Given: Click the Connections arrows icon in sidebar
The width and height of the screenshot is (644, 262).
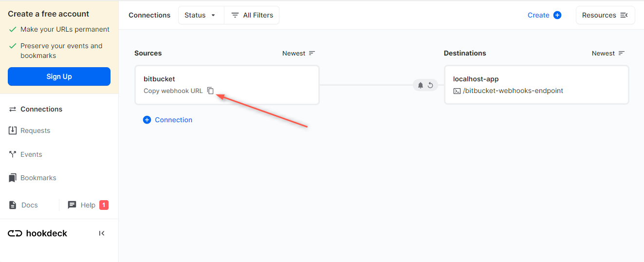Looking at the screenshot, I should pos(13,109).
